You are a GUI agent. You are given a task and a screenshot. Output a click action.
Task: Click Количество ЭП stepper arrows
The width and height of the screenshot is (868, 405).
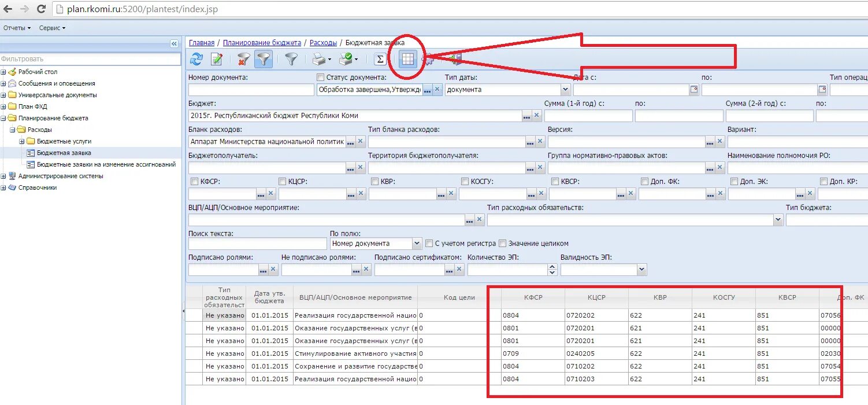[x=552, y=270]
